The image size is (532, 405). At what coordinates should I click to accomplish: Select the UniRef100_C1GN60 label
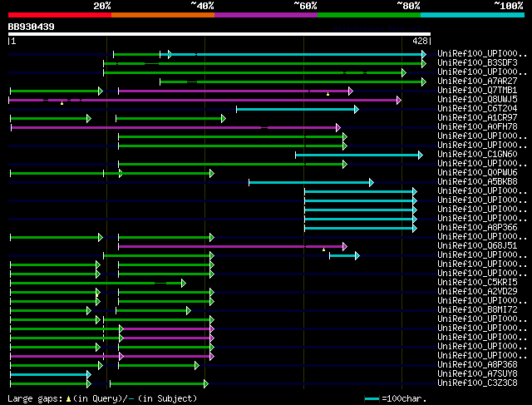click(x=477, y=154)
